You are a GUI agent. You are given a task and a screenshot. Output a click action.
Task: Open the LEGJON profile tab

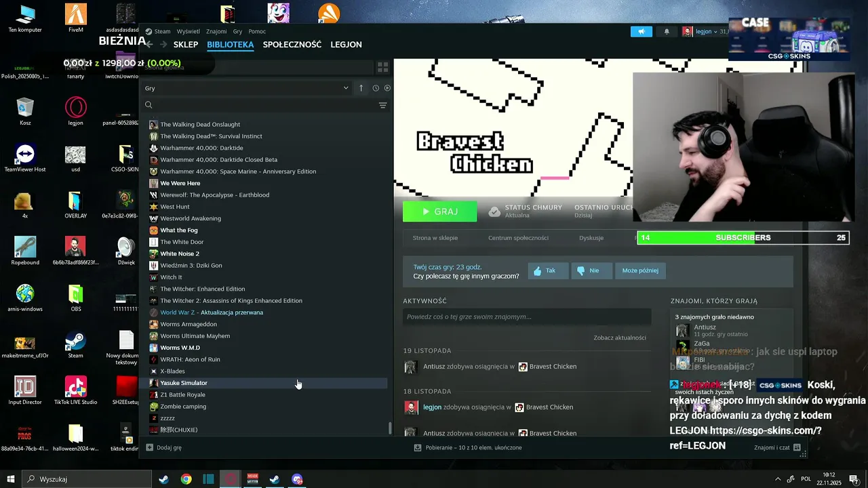point(346,45)
